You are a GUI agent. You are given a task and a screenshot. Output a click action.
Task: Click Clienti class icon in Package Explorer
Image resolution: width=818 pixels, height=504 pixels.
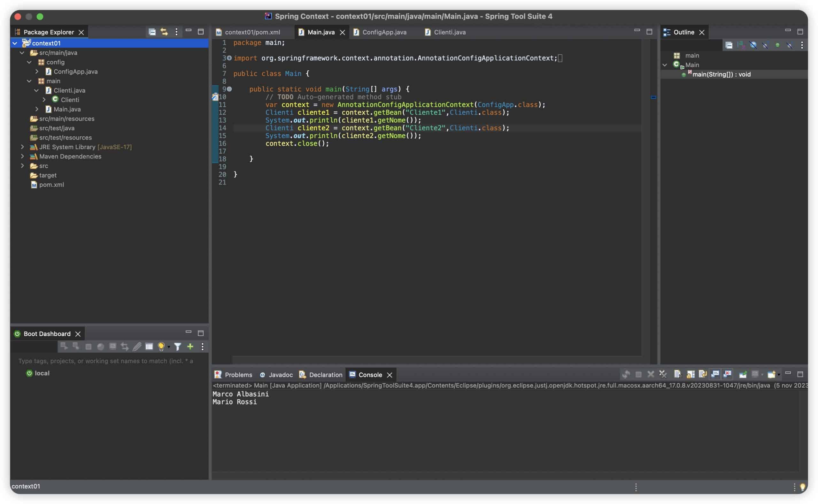[55, 99]
